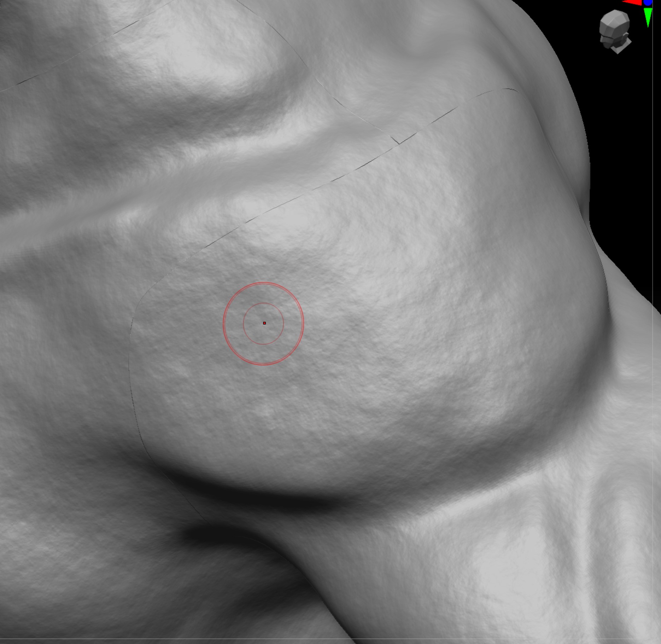
Task: Click the lower-right limb surface of model
Action: pyautogui.click(x=513, y=566)
